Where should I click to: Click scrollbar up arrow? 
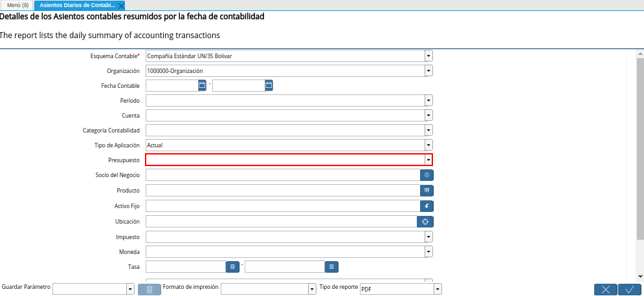click(640, 54)
